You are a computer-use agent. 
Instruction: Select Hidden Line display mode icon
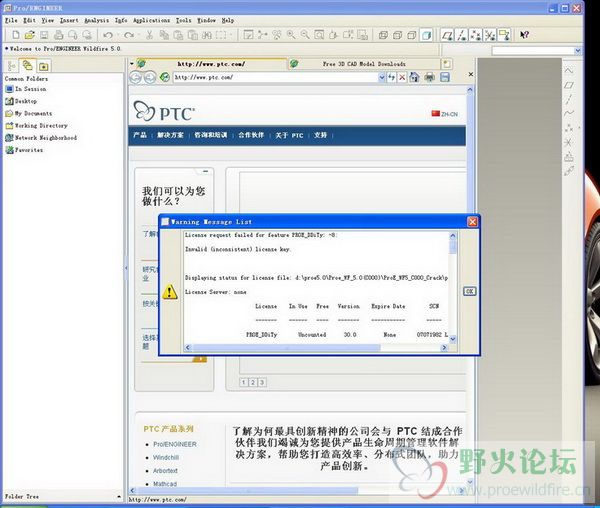pyautogui.click(x=398, y=36)
